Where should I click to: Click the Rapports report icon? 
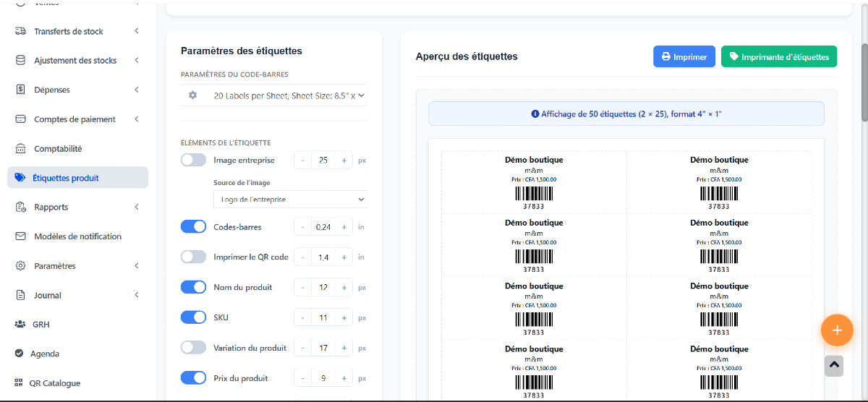(x=20, y=207)
